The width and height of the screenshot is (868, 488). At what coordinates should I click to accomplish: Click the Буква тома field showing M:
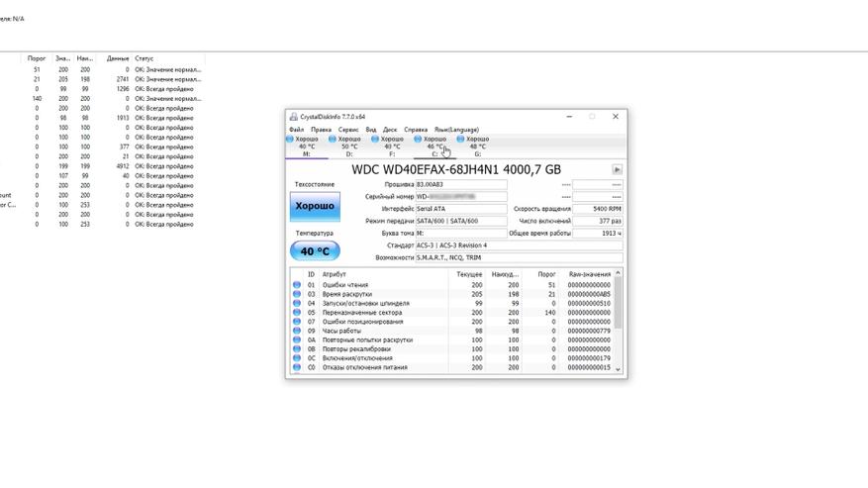pos(461,234)
